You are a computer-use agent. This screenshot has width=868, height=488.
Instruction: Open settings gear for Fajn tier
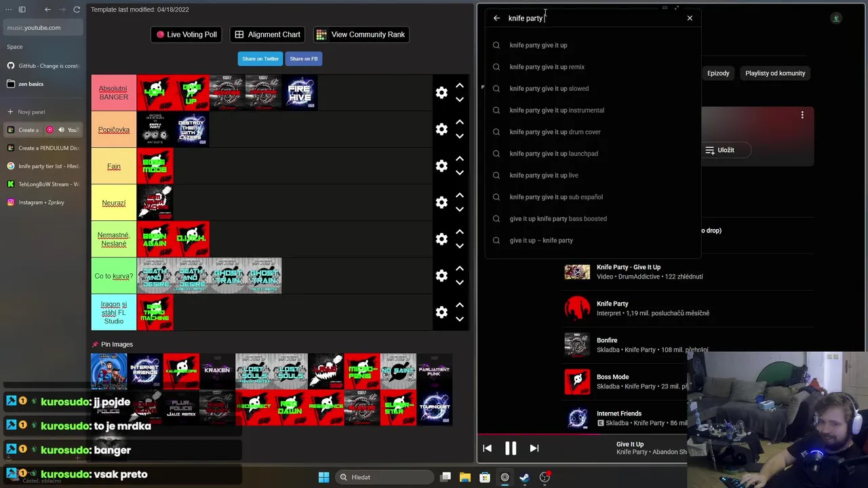[x=441, y=166]
